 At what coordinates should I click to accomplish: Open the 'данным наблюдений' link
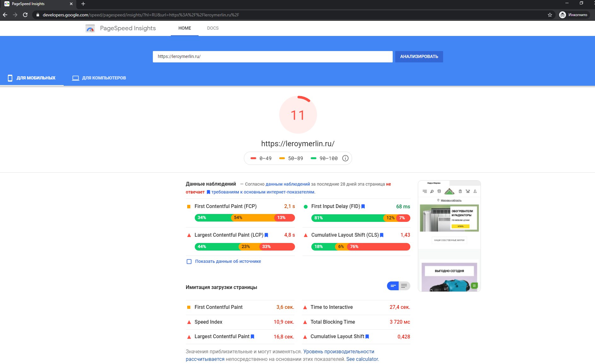pos(288,184)
